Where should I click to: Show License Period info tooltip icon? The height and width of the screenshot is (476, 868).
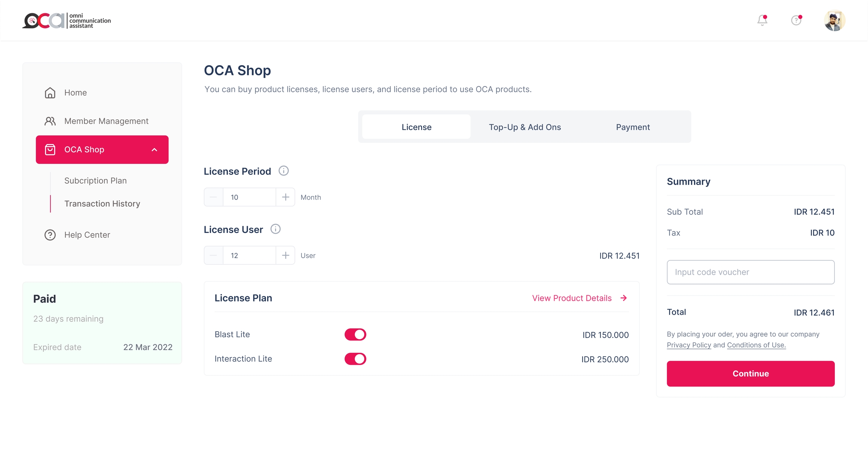coord(283,171)
